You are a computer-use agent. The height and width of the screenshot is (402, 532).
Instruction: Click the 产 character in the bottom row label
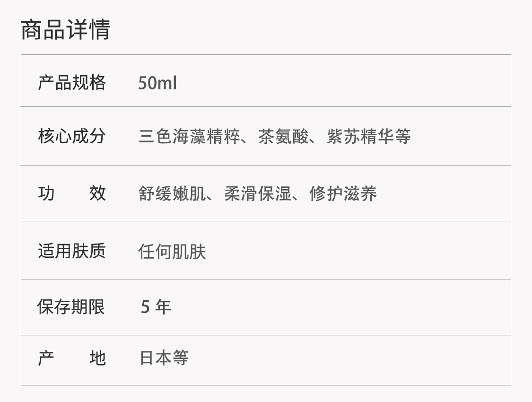coord(46,358)
